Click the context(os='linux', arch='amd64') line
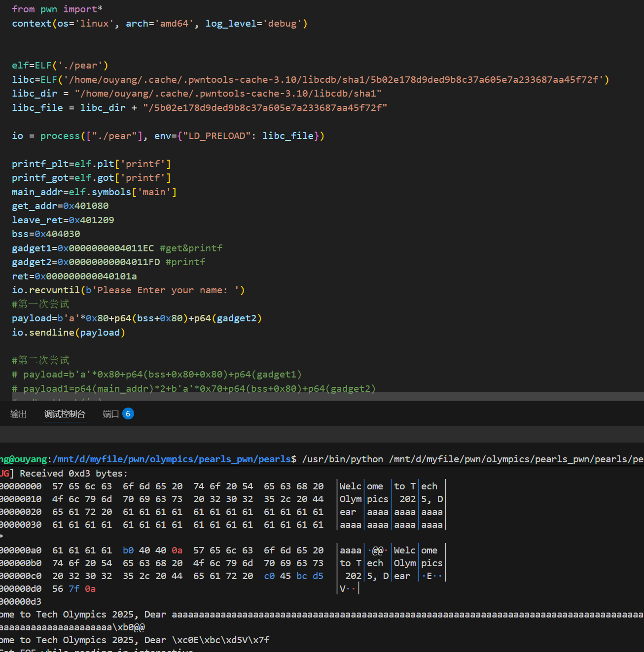This screenshot has width=644, height=652. [160, 24]
